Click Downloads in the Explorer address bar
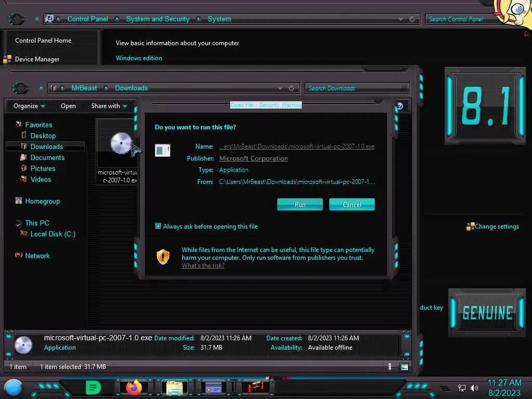 pyautogui.click(x=131, y=88)
